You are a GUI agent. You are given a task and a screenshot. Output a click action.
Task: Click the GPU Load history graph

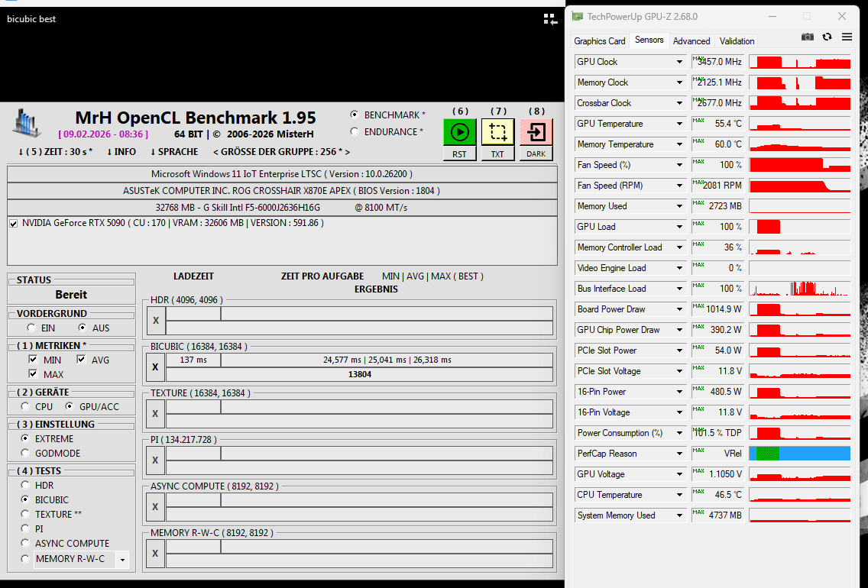(x=800, y=227)
